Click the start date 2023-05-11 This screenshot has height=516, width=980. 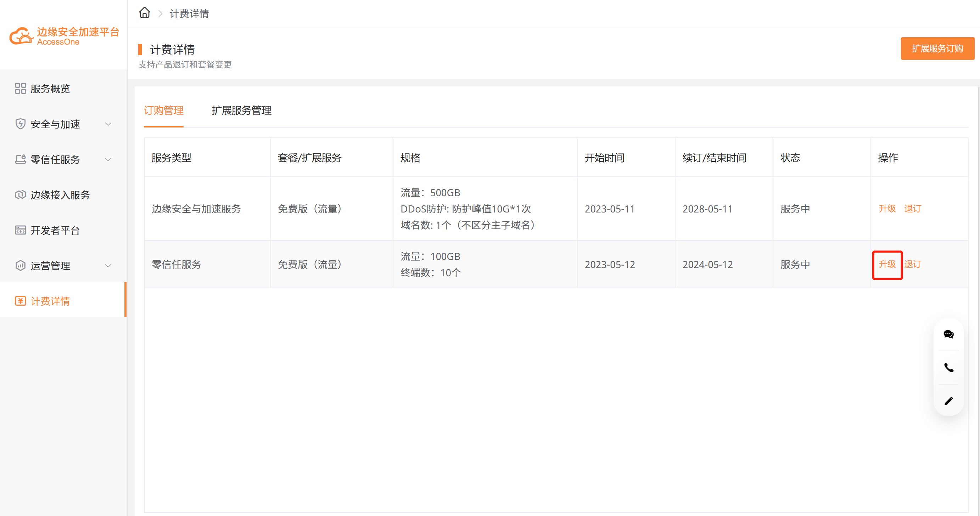point(610,209)
